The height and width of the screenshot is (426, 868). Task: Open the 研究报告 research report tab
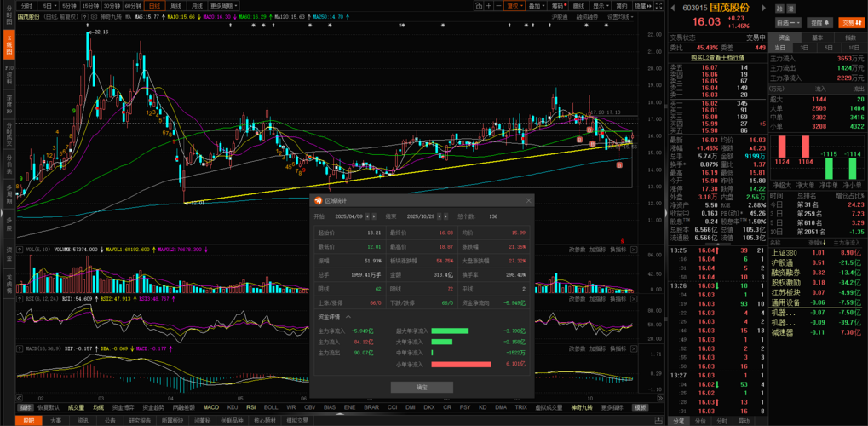[140, 420]
